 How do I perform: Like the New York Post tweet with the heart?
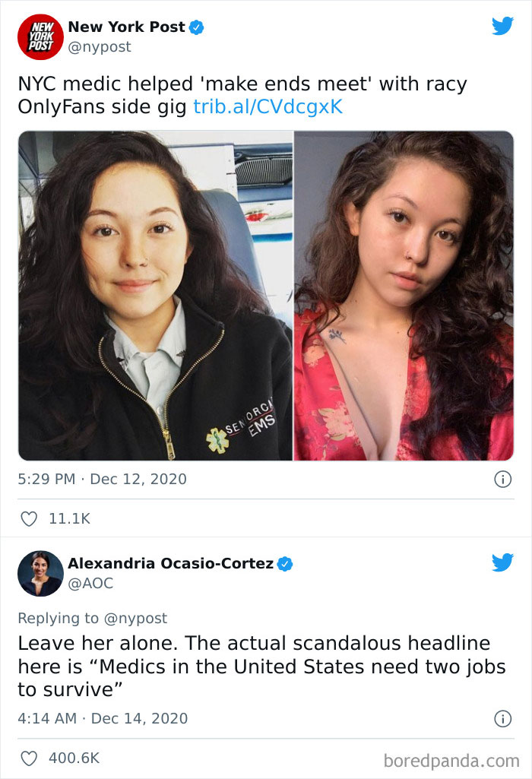click(x=29, y=519)
